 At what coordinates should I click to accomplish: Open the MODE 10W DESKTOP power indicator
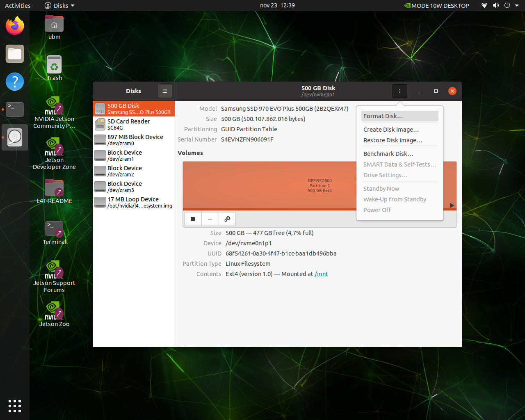tap(436, 6)
